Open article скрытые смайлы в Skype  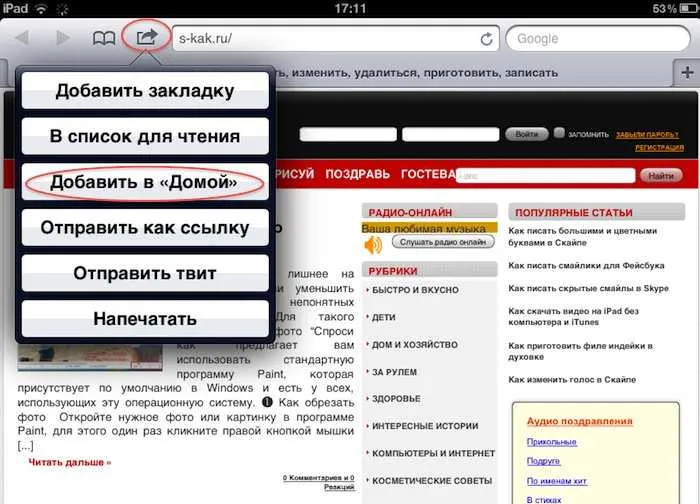pos(588,288)
